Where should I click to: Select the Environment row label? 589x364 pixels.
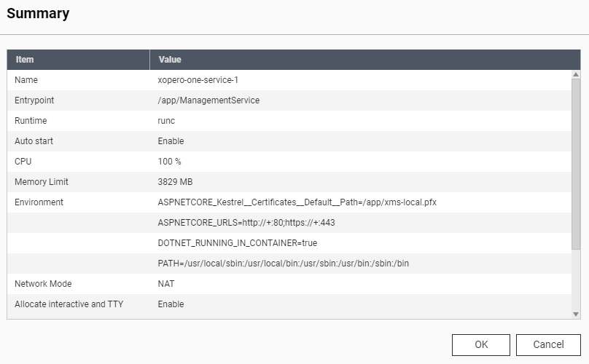tap(39, 202)
